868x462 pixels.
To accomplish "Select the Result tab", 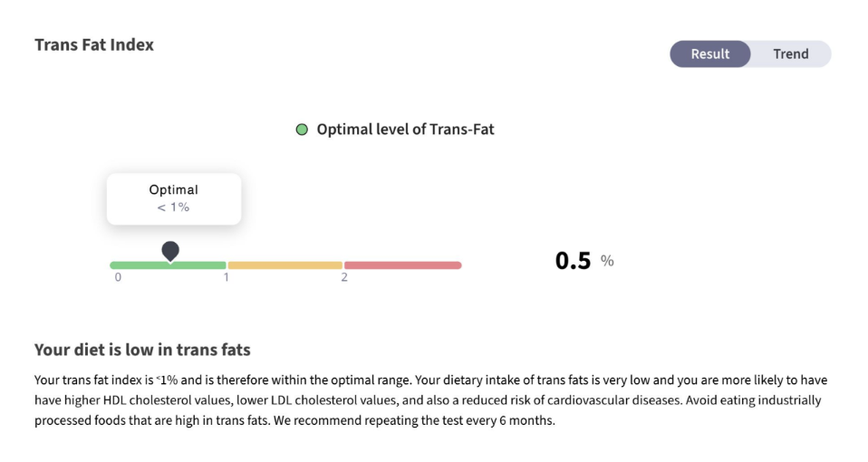I will coord(710,53).
